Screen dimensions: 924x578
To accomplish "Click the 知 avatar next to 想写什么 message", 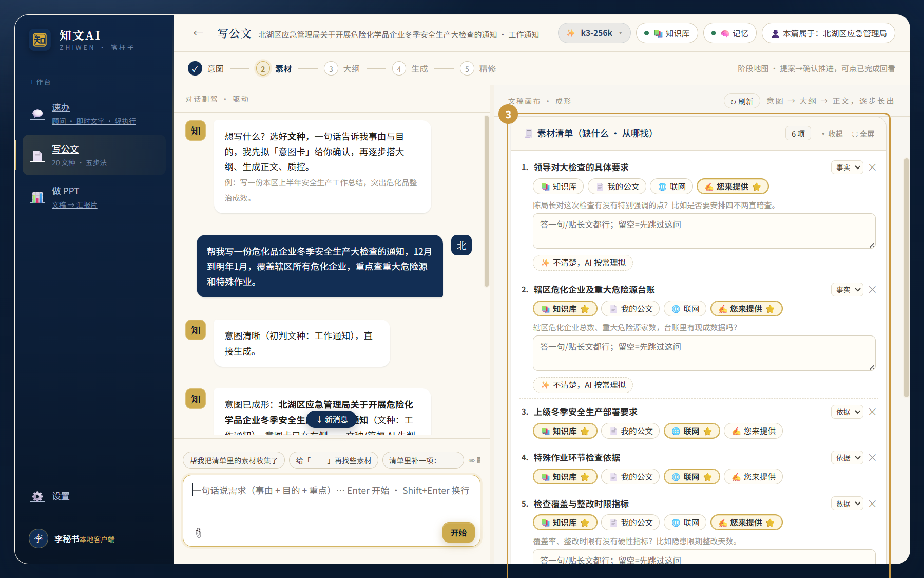I will coord(196,130).
